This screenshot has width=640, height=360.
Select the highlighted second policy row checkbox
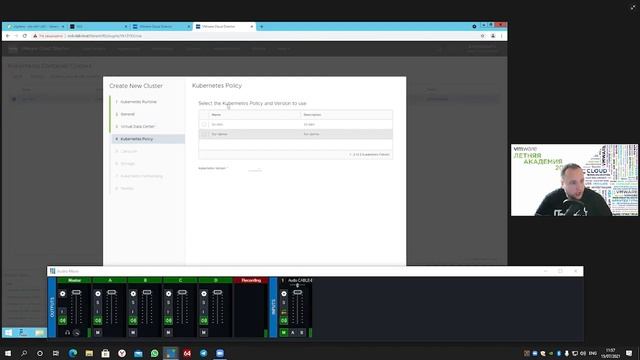204,134
